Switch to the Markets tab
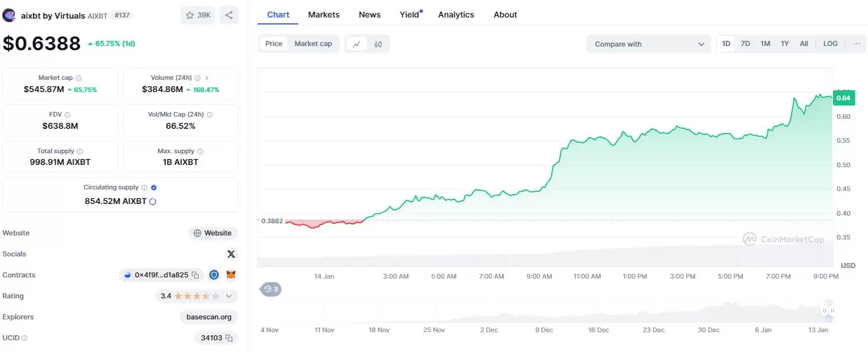 pyautogui.click(x=323, y=15)
